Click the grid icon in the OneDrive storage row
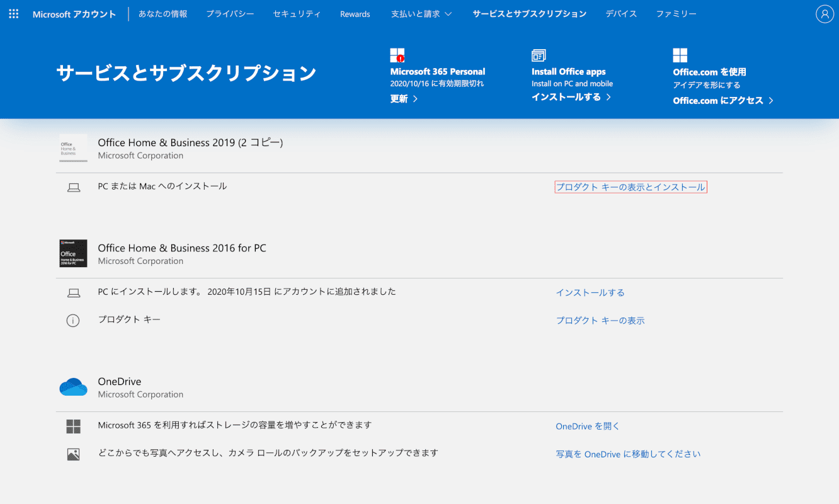This screenshot has width=839, height=504. click(74, 427)
